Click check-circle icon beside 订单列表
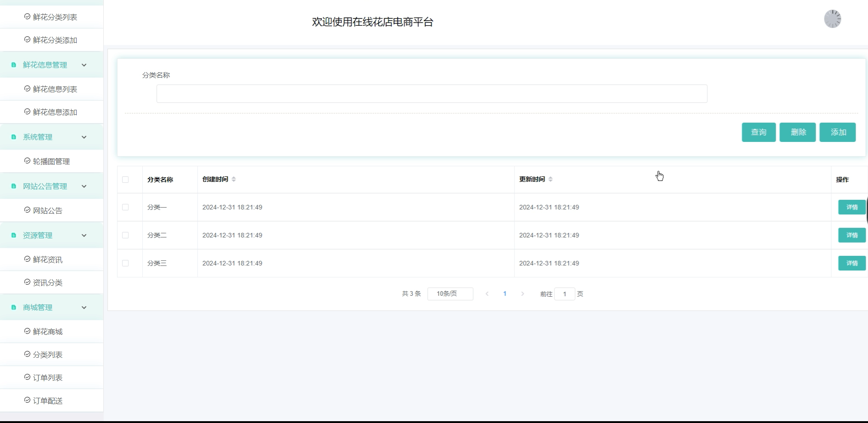This screenshot has width=868, height=423. (27, 377)
